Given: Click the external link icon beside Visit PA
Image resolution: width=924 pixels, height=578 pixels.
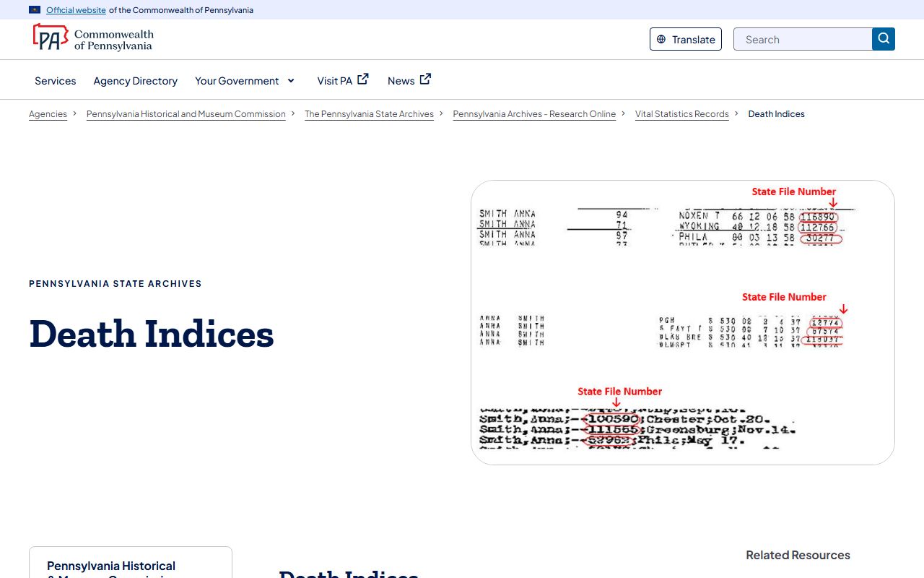Looking at the screenshot, I should (x=363, y=79).
